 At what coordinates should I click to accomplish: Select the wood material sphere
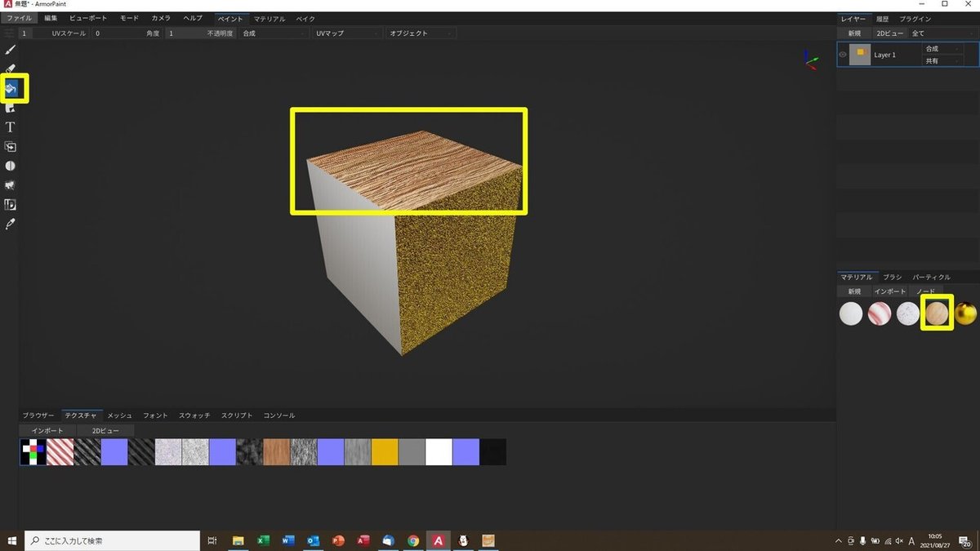936,313
